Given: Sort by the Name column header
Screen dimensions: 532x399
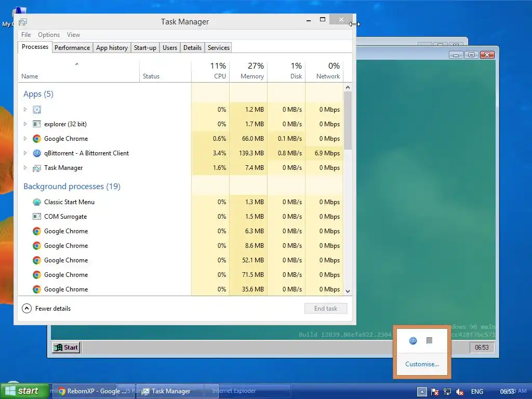Looking at the screenshot, I should [78, 71].
